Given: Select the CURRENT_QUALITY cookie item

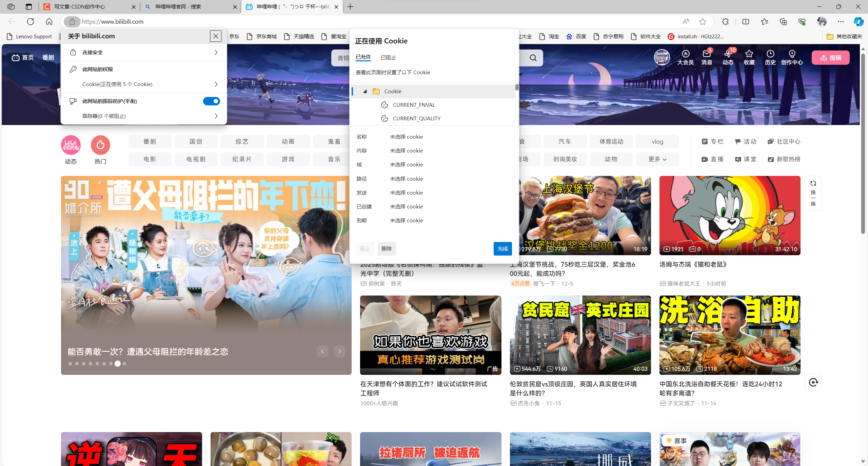Looking at the screenshot, I should [x=416, y=119].
